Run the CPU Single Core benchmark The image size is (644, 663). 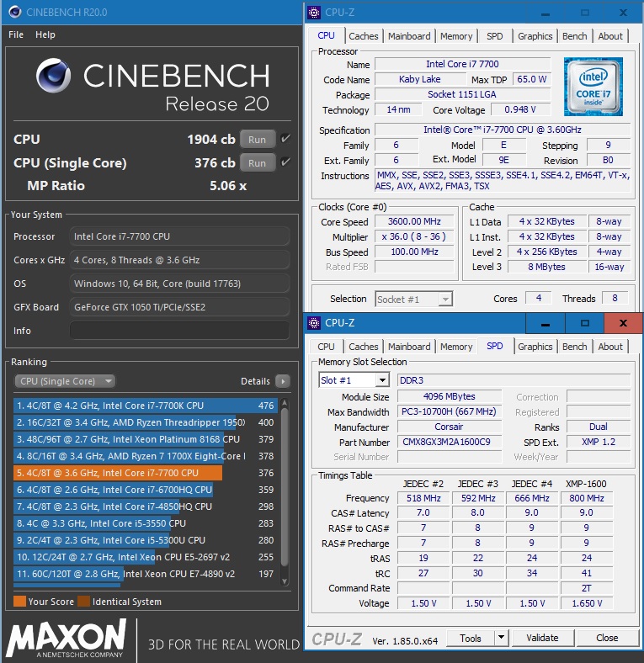[258, 162]
